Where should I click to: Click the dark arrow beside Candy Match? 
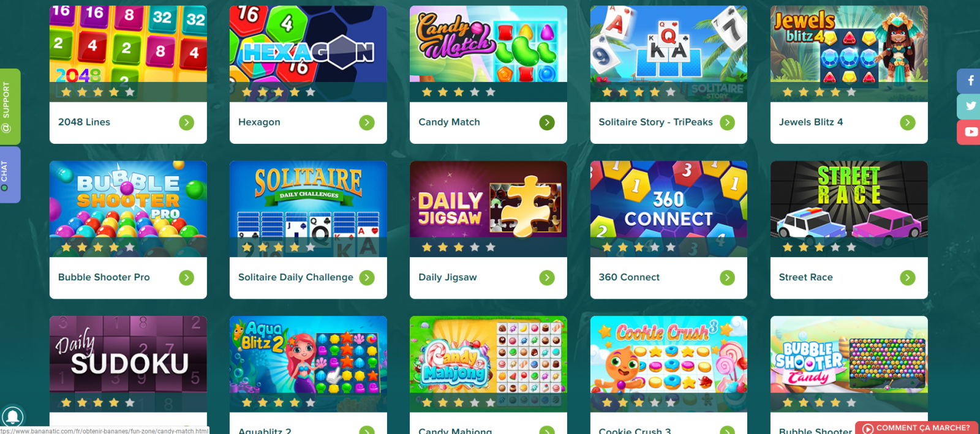point(547,122)
